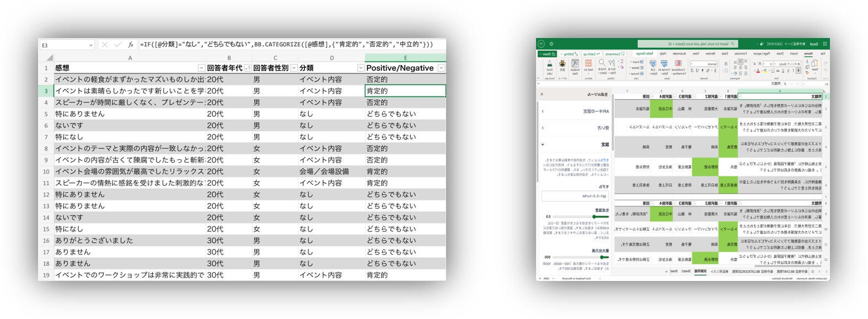Image resolution: width=868 pixels, height=319 pixels.
Task: Click the Add-ins icon in mirrored ribbon
Action: click(x=588, y=63)
